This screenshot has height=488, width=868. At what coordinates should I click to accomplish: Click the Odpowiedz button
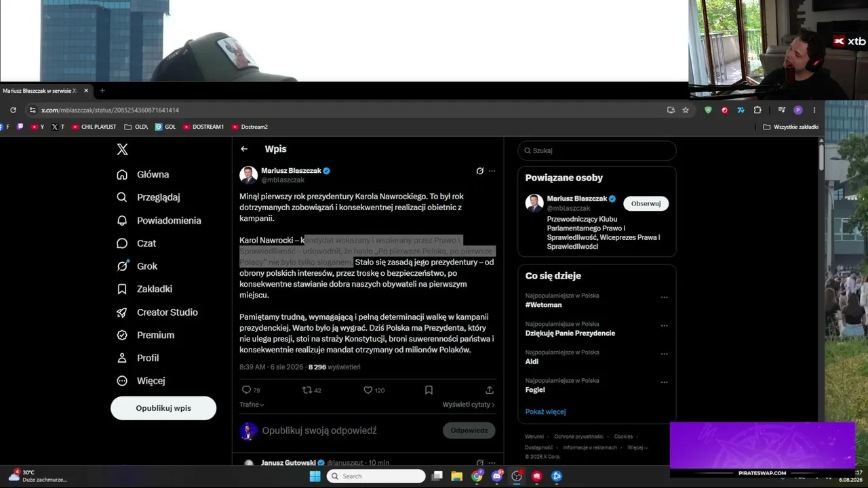pos(469,430)
